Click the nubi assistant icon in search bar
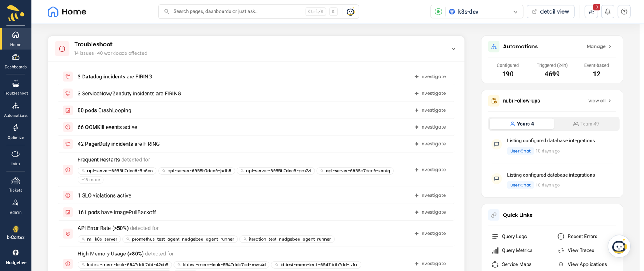The width and height of the screenshot is (644, 271). (350, 11)
